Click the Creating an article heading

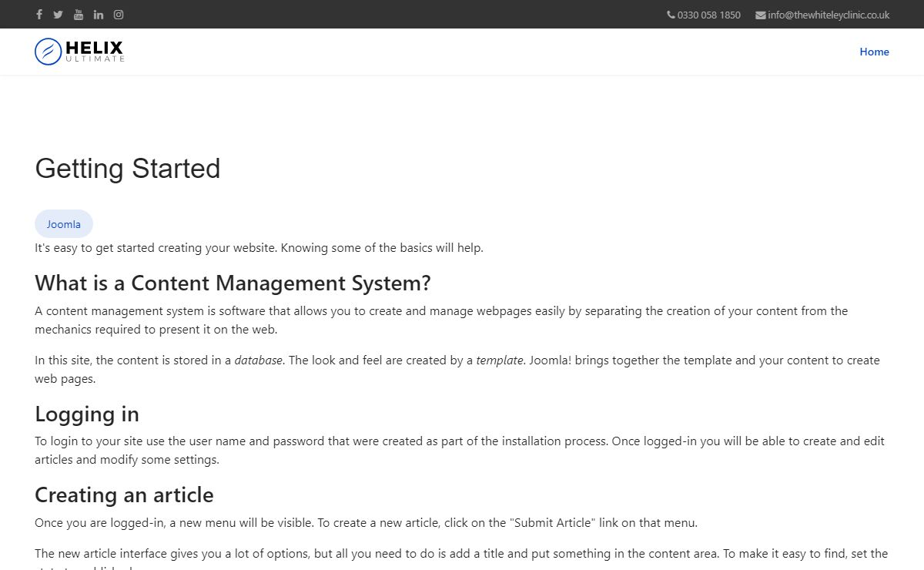coord(124,495)
